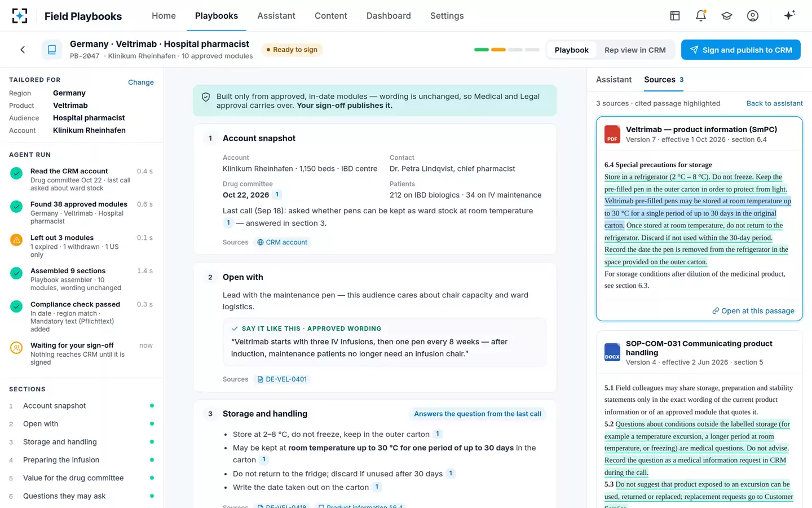This screenshot has width=812, height=508.
Task: Switch to Playbook view toggle
Action: click(571, 50)
